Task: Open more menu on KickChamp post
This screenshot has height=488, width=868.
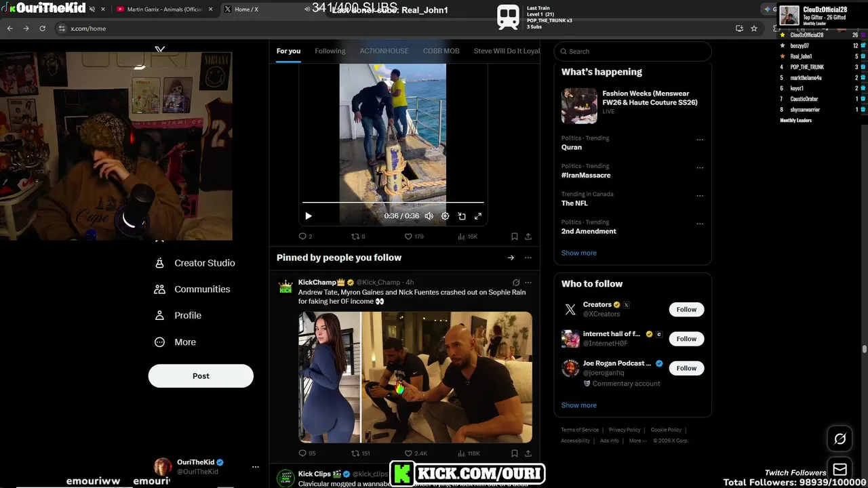Action: pyautogui.click(x=528, y=283)
